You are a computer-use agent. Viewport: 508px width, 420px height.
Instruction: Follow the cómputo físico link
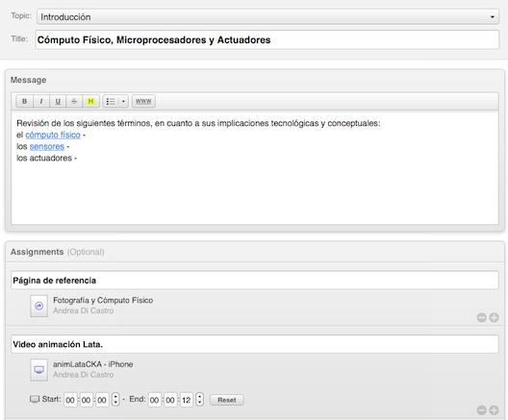(53, 135)
